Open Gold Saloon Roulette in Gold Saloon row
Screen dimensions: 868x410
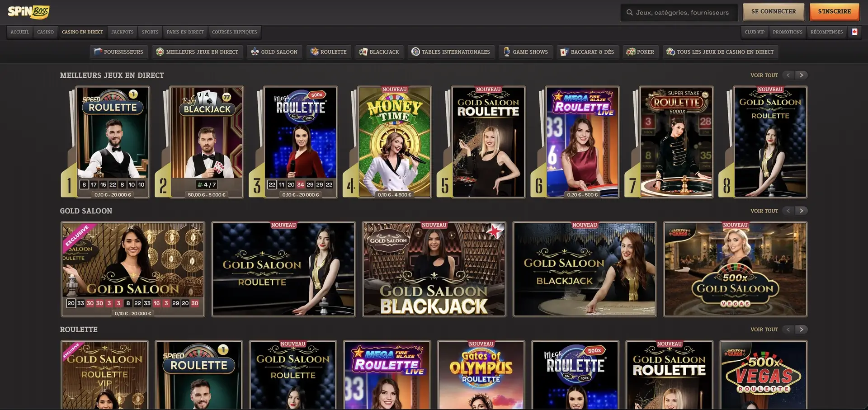283,269
